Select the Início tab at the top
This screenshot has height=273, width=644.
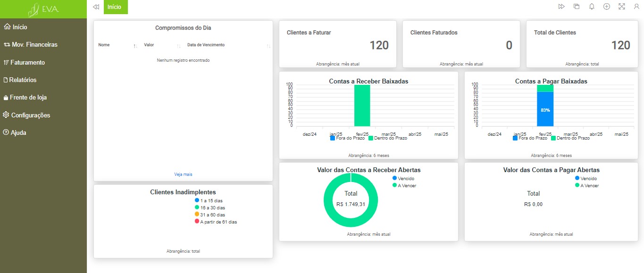[x=114, y=7]
